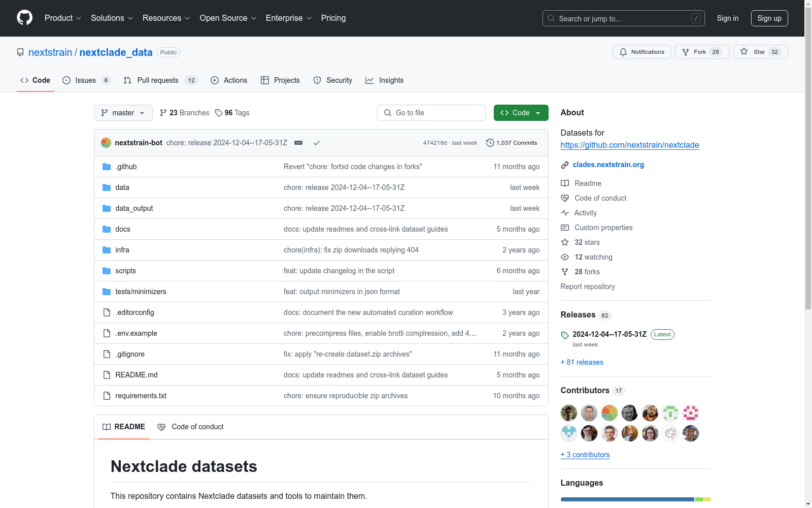Expand the Product menu
This screenshot has height=508, width=812.
[62, 18]
